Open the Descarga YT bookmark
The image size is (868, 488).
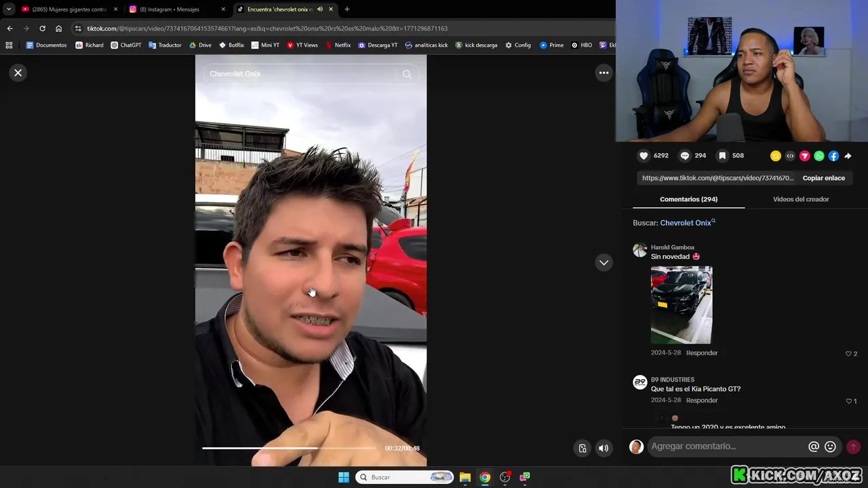(378, 45)
